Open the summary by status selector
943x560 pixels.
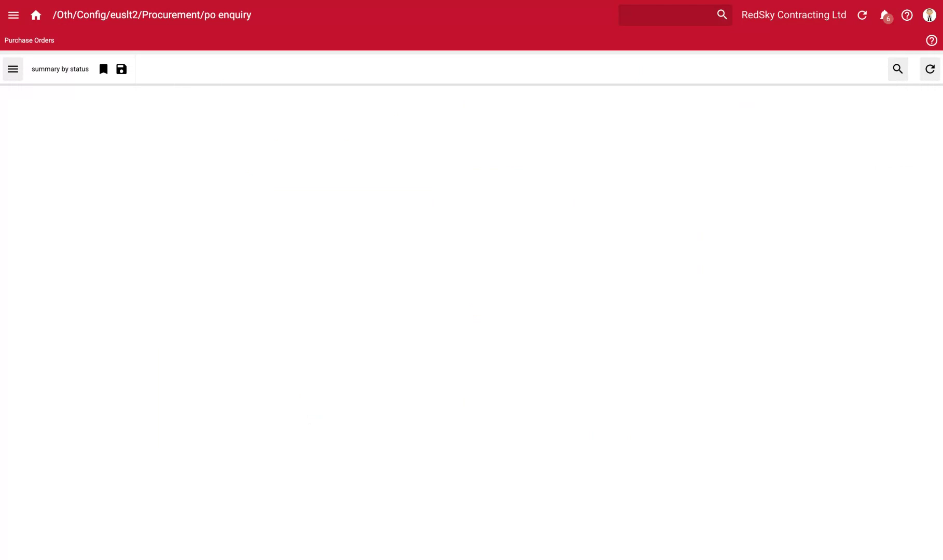(60, 68)
